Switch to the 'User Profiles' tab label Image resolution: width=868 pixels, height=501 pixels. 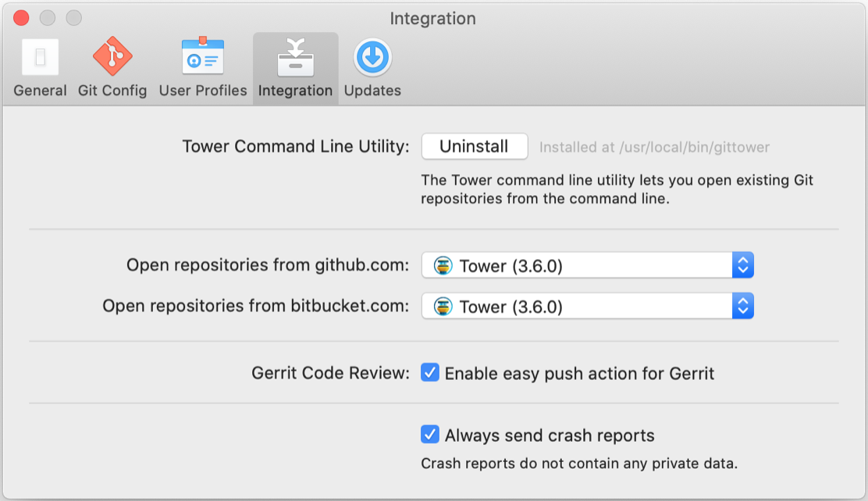(x=203, y=91)
